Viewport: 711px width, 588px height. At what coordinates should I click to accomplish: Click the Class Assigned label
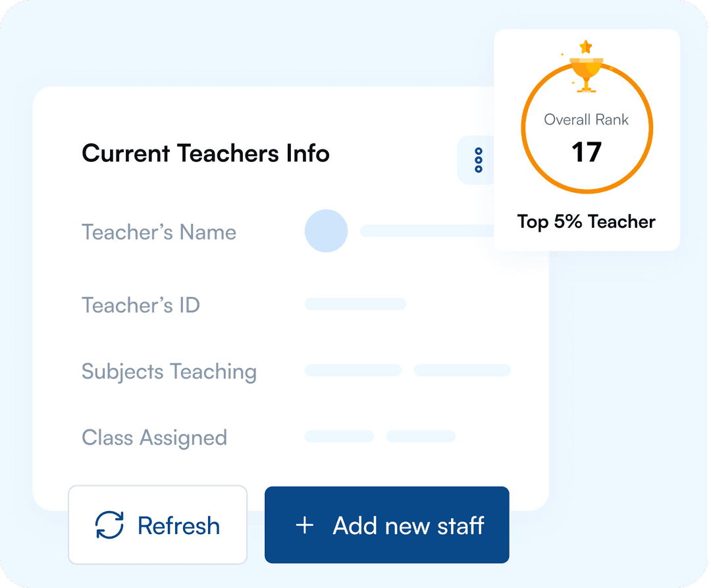click(154, 438)
